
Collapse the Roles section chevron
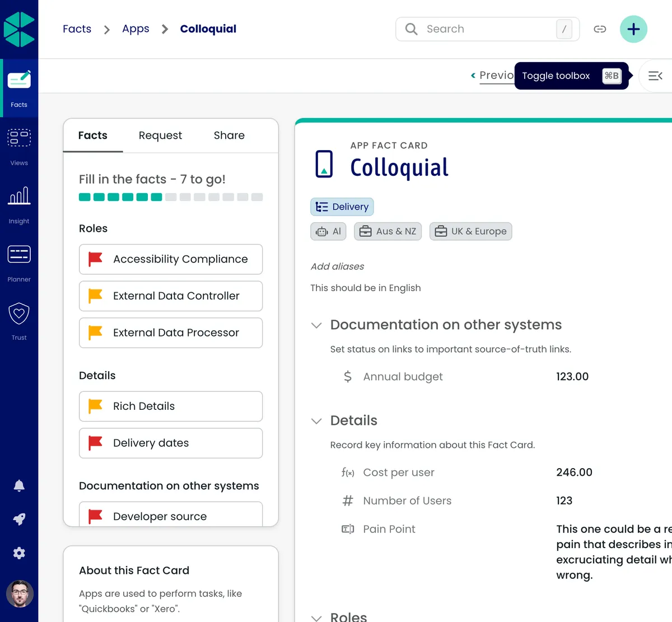[x=316, y=618]
